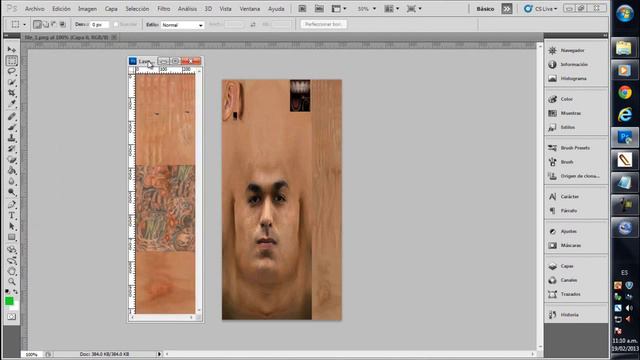Click the green foreground color swatch
The image size is (640, 360).
(9, 301)
